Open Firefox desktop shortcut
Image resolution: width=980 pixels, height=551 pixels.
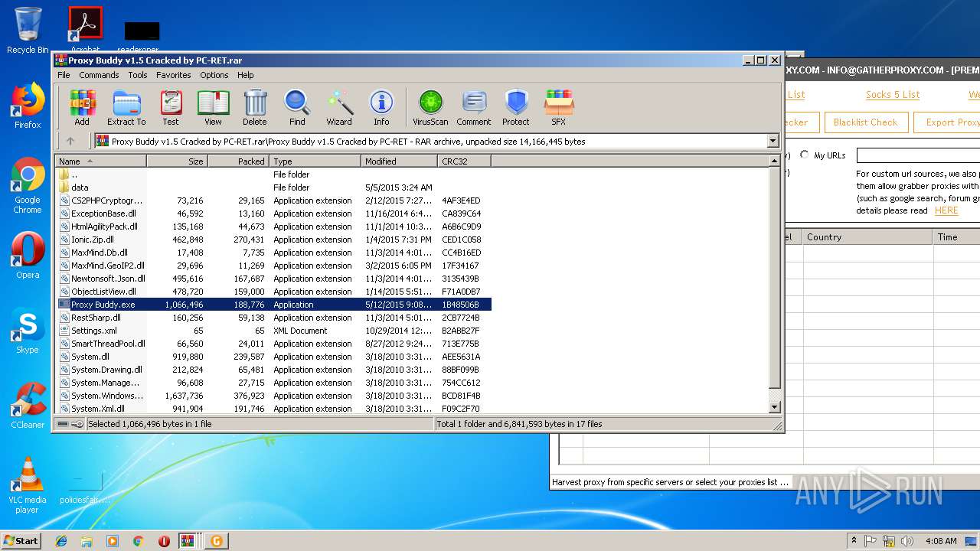pyautogui.click(x=28, y=106)
